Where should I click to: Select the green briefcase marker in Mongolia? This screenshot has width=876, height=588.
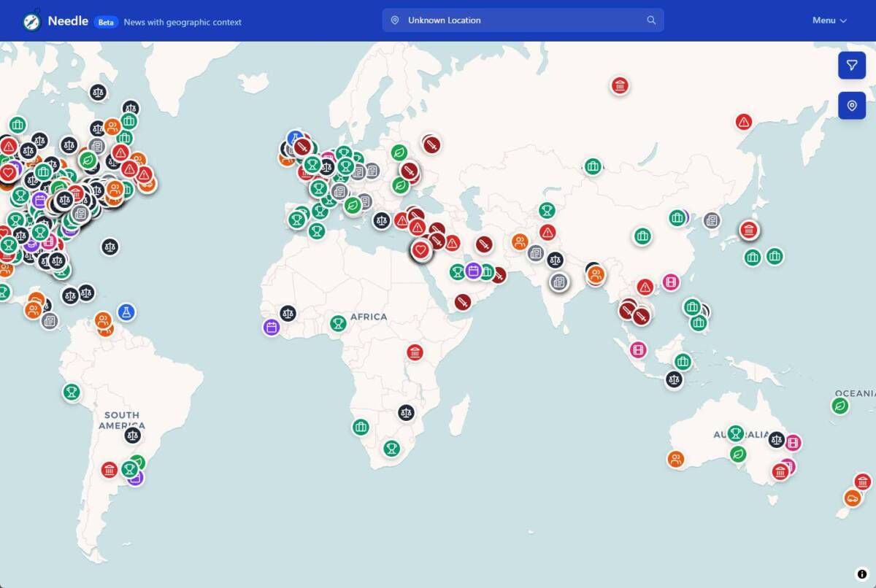click(x=593, y=166)
